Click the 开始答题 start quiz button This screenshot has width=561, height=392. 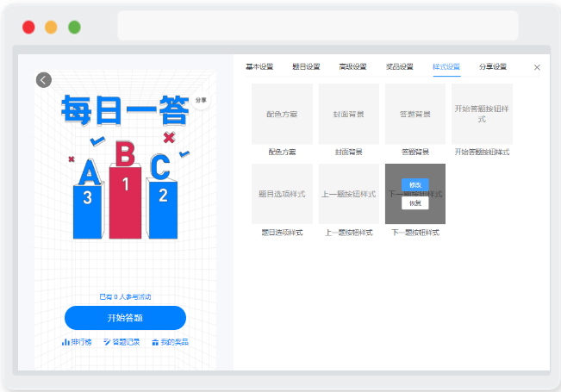125,318
